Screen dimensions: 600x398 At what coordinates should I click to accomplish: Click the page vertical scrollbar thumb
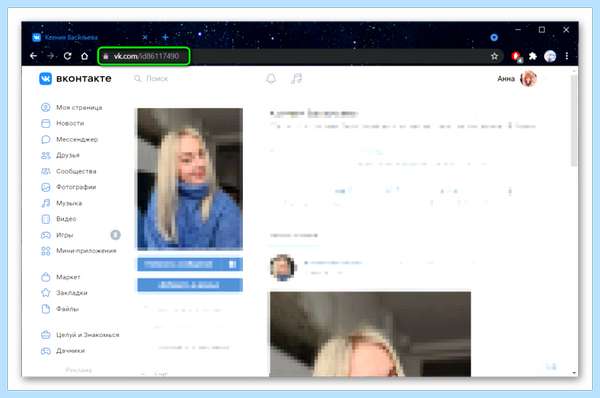(574, 121)
